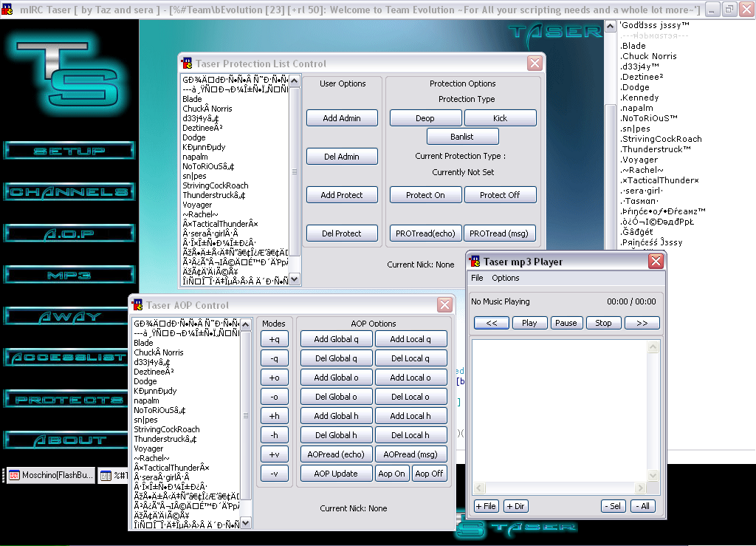Viewport: 756px width, 546px height.
Task: Switch to the %#T channel switchbar button
Action: (114, 475)
